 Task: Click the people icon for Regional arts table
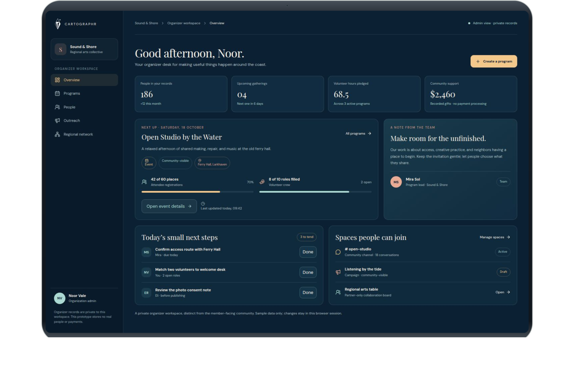[x=338, y=292]
